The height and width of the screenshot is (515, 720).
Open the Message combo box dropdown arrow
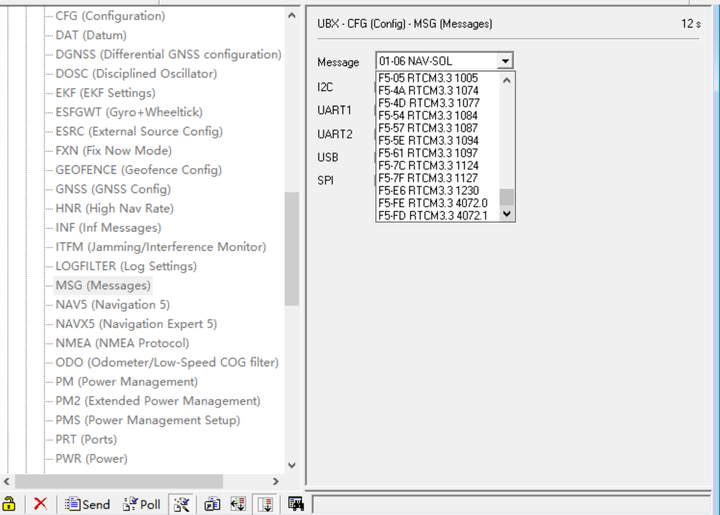(505, 61)
